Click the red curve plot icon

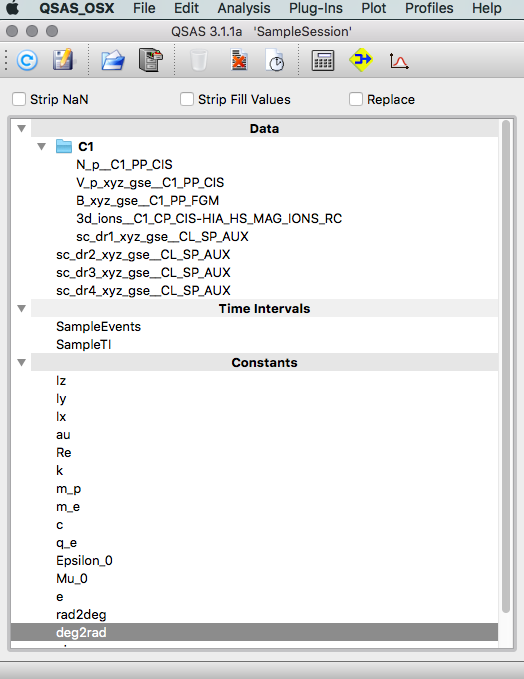(x=398, y=61)
